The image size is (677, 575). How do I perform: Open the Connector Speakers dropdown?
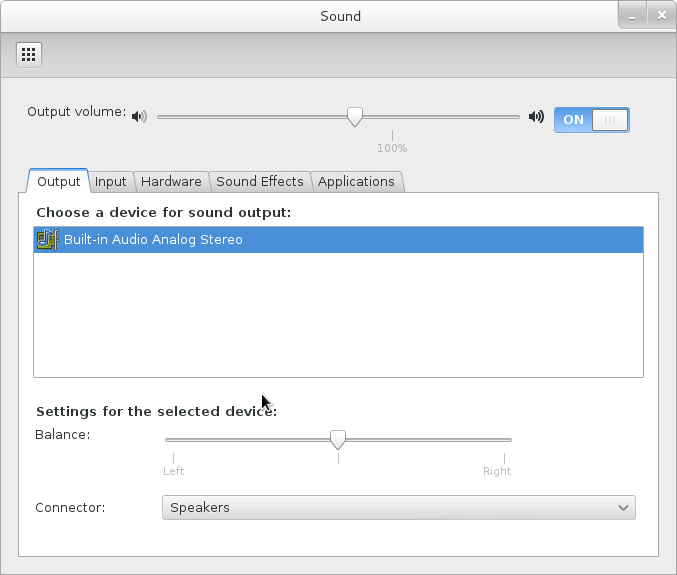[399, 508]
